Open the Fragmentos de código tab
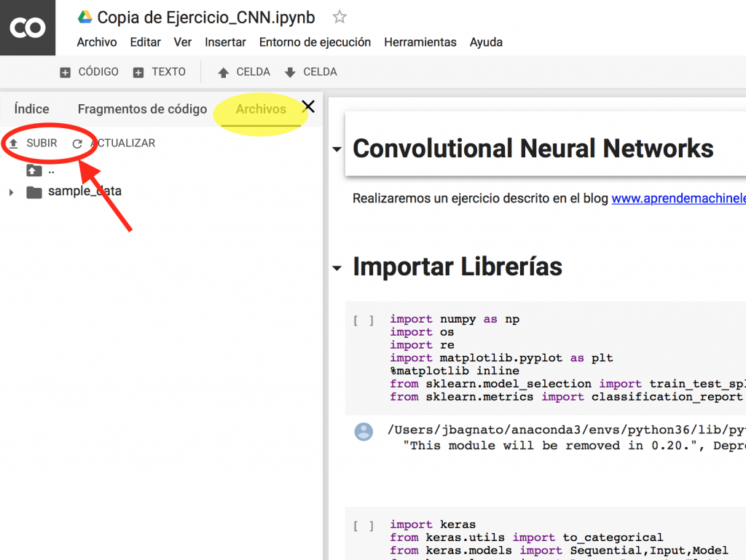 coord(142,108)
